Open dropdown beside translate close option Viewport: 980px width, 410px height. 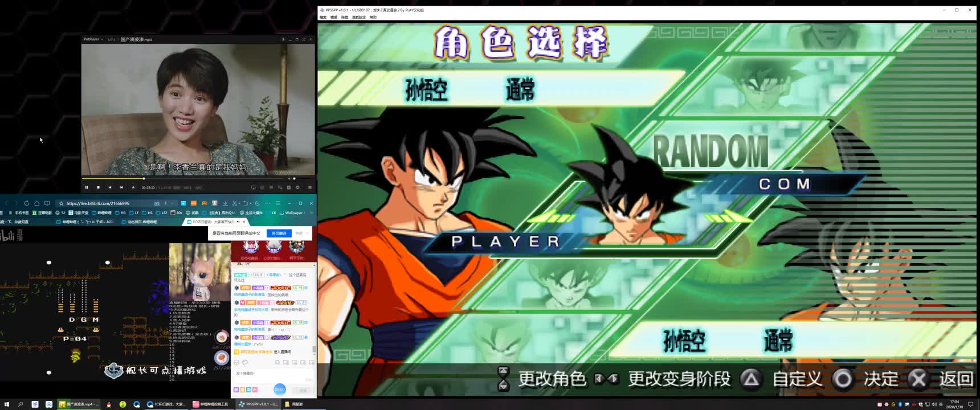pos(308,233)
